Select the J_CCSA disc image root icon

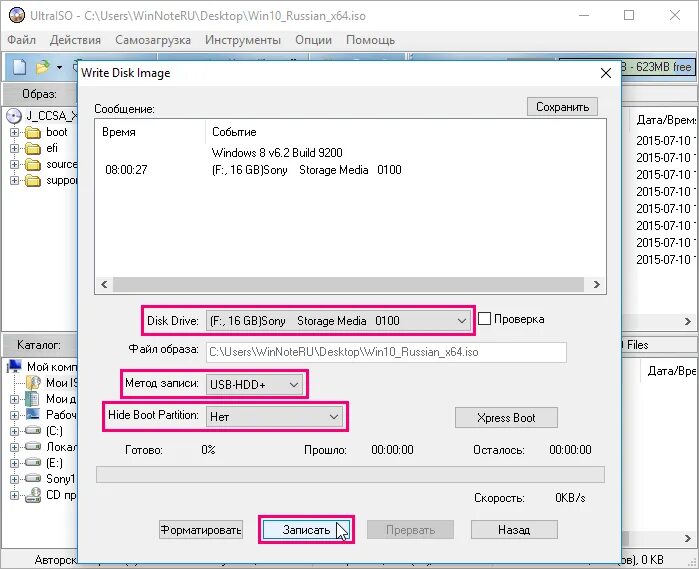point(14,116)
